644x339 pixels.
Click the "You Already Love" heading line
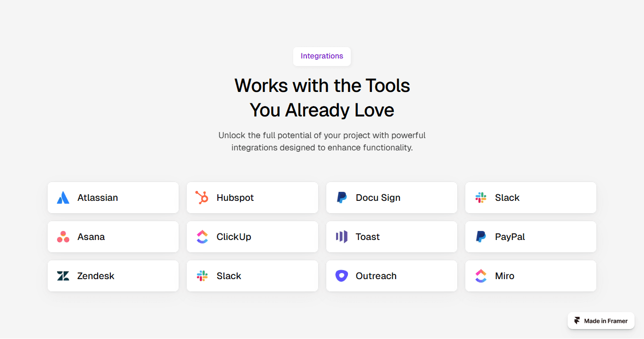coord(322,110)
